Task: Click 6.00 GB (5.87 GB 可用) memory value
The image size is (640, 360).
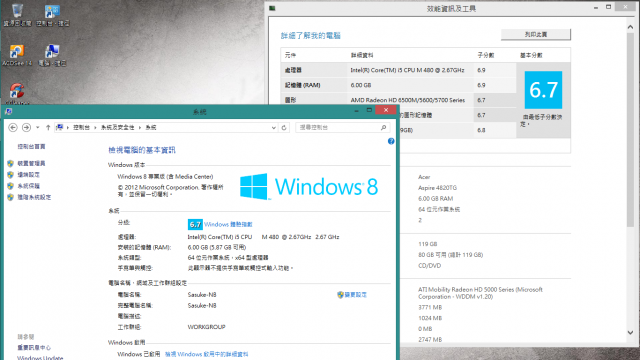Action: pyautogui.click(x=217, y=247)
